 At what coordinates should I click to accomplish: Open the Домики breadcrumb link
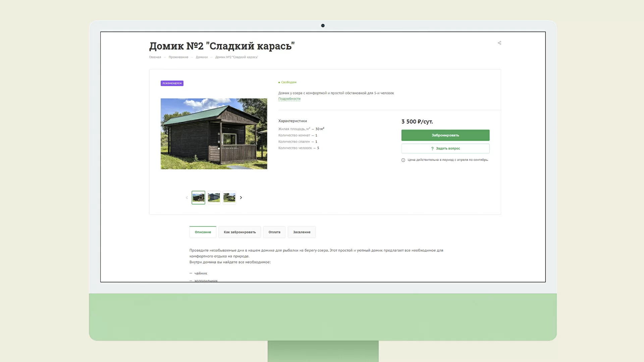coord(202,57)
